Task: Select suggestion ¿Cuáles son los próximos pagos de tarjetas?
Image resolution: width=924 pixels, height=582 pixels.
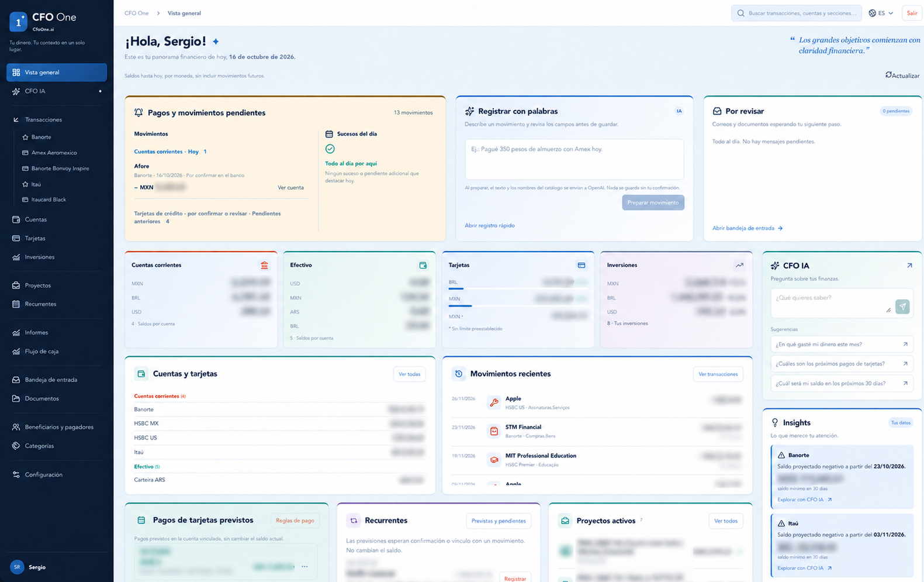Action: coord(842,364)
